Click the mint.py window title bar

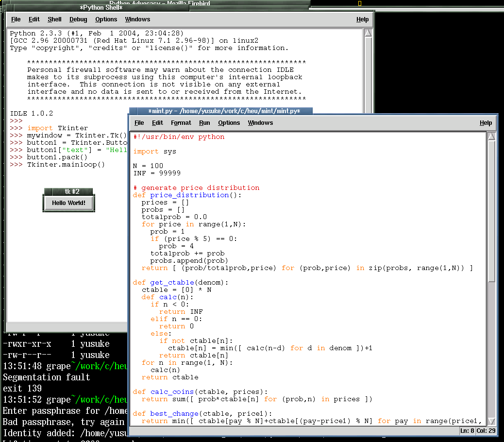223,111
